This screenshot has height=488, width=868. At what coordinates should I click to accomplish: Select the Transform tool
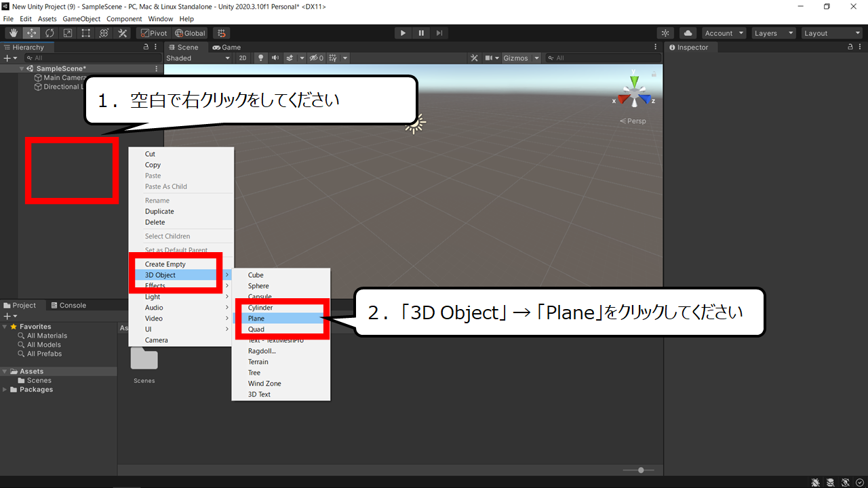pyautogui.click(x=104, y=33)
